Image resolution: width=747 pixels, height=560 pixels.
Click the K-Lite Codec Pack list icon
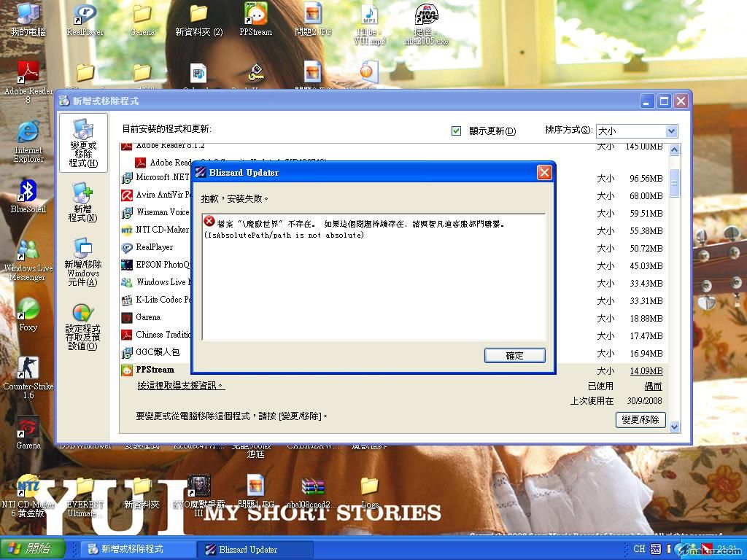tap(127, 300)
